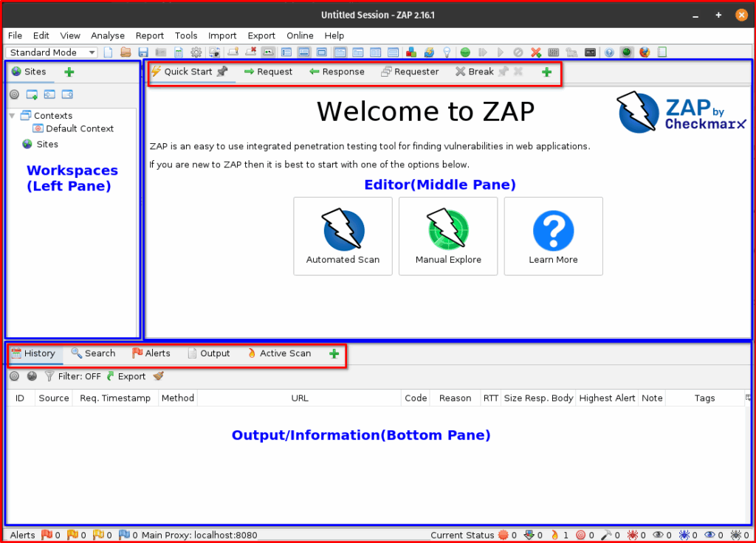Toggle the Full Layout toolbar button
The image size is (756, 543).
(322, 52)
